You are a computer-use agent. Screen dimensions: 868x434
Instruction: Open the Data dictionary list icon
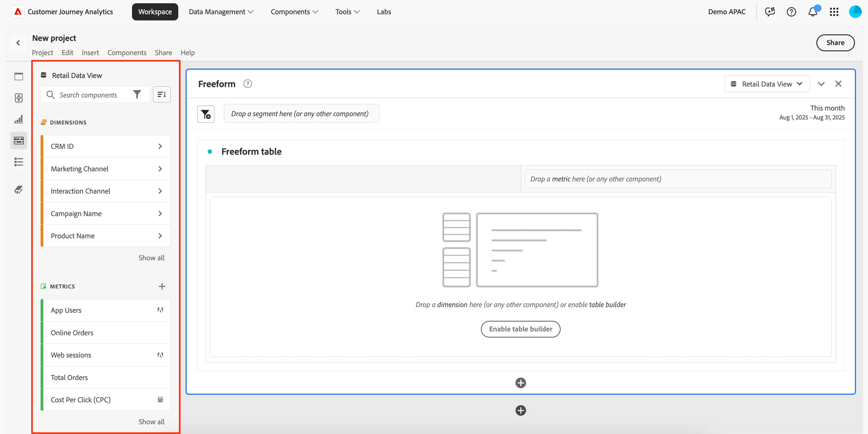pyautogui.click(x=18, y=162)
